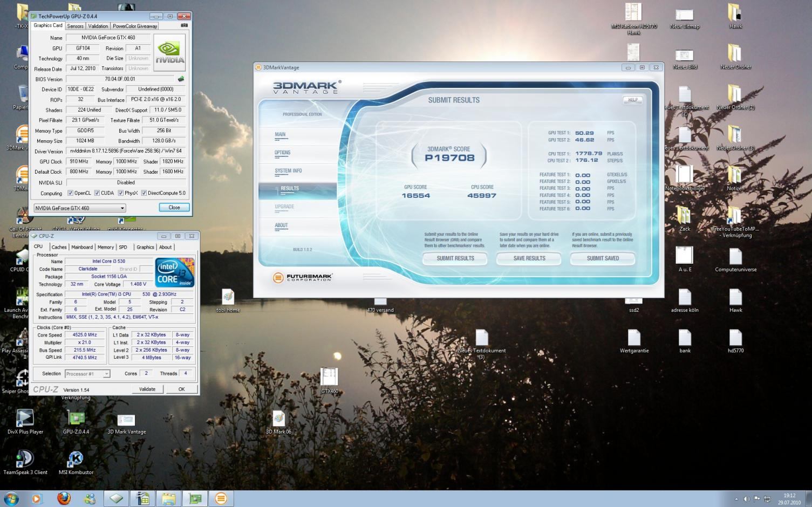Switch to 3DMark Vantage taskbar button
The height and width of the screenshot is (507, 812).
click(221, 498)
